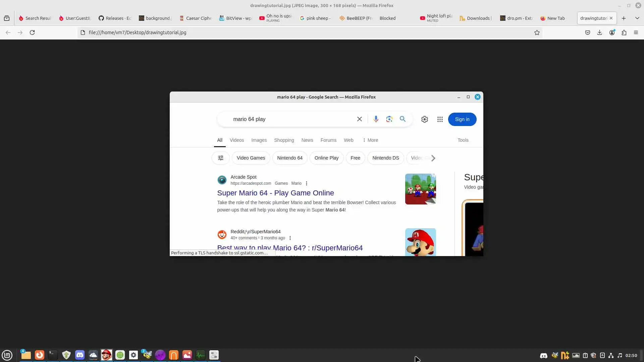Bookmark this page with the star icon
The height and width of the screenshot is (362, 644).
pyautogui.click(x=537, y=33)
